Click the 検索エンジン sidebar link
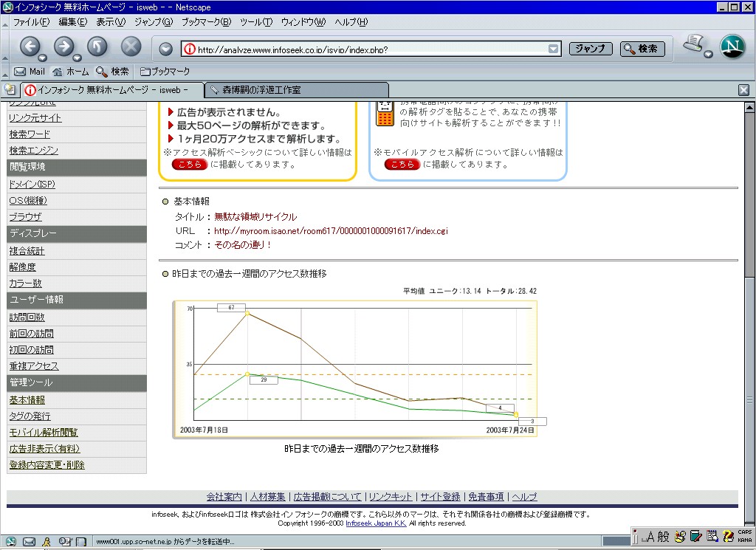This screenshot has width=756, height=550. click(x=34, y=151)
